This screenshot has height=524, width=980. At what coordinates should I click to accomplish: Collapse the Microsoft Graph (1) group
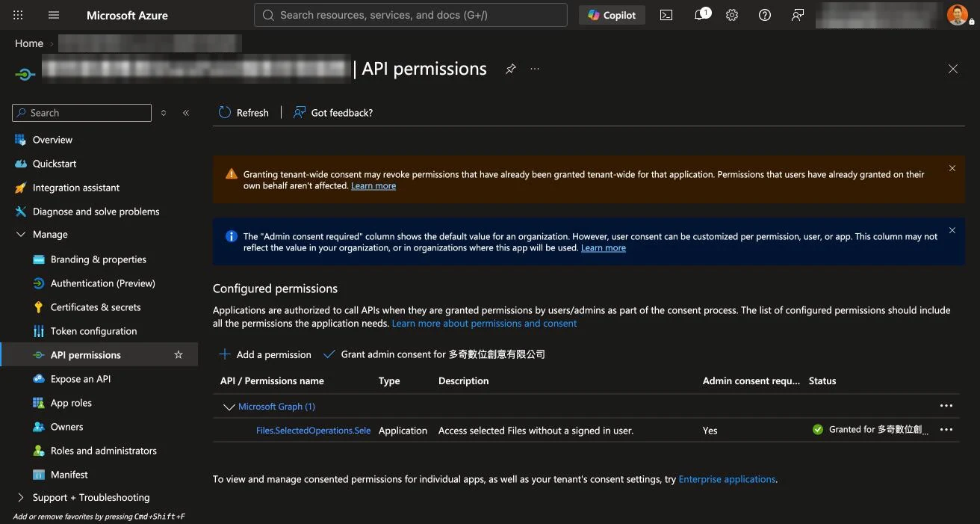click(x=229, y=407)
